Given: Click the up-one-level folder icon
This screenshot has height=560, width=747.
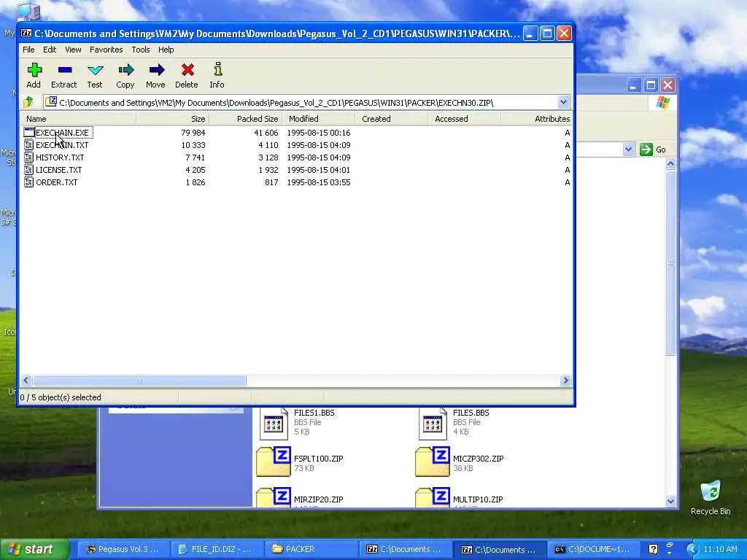Looking at the screenshot, I should point(28,102).
